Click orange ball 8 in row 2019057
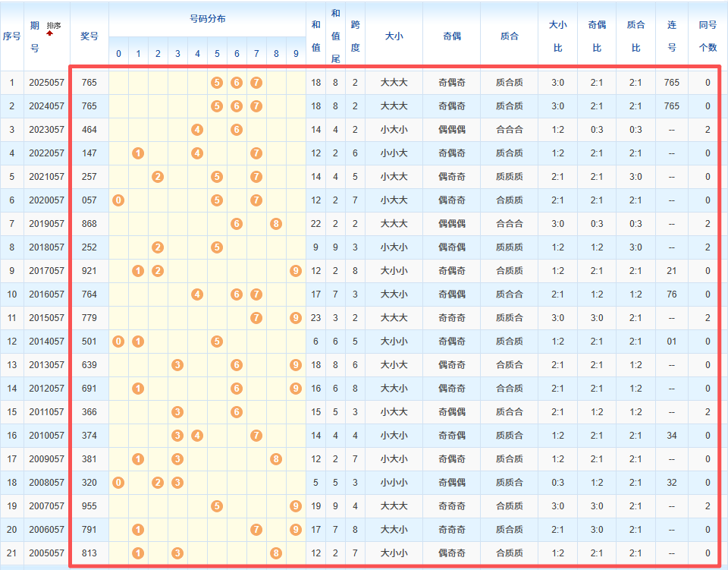Viewport: 728px width, 570px height. pyautogui.click(x=276, y=224)
